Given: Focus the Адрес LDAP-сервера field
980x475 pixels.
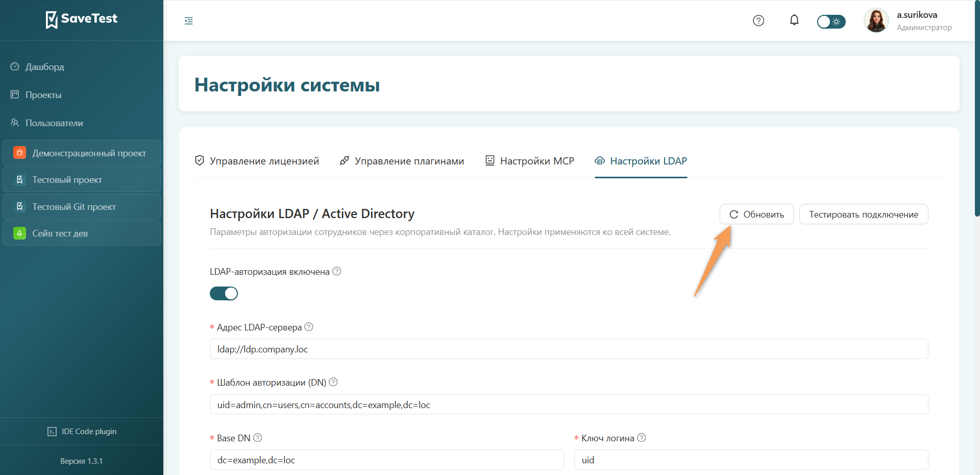Looking at the screenshot, I should coord(569,349).
